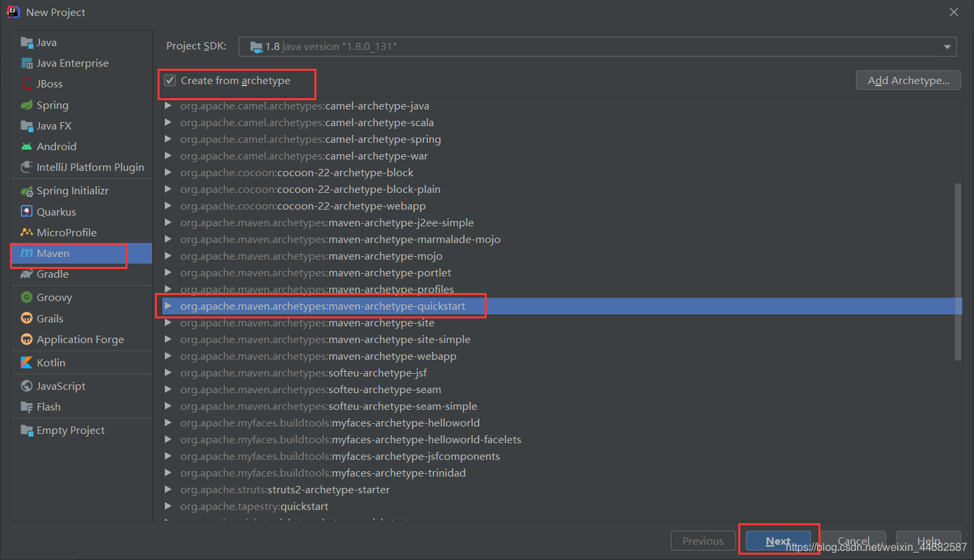The image size is (974, 560).
Task: Click the Kotlin logo icon
Action: 27,362
